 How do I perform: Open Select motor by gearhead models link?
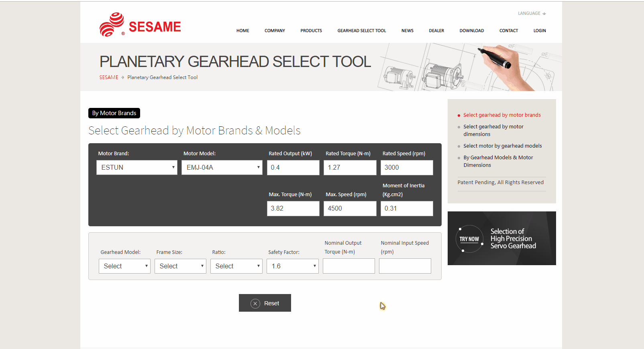point(503,146)
